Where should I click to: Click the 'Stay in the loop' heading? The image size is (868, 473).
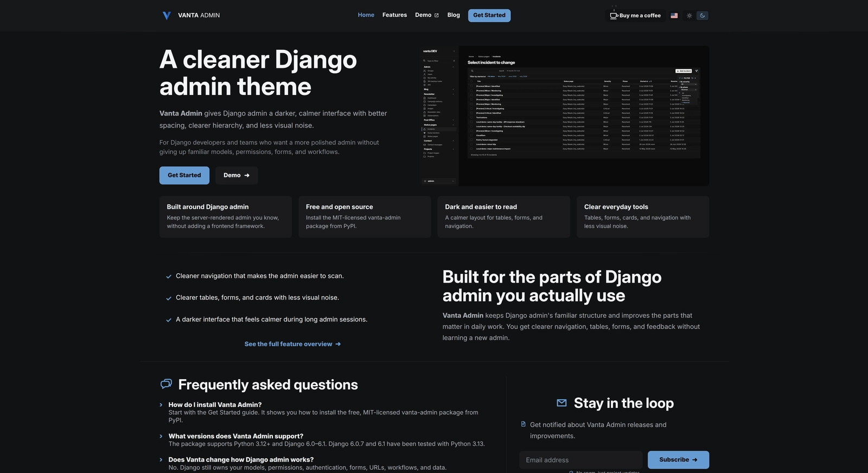coord(624,403)
